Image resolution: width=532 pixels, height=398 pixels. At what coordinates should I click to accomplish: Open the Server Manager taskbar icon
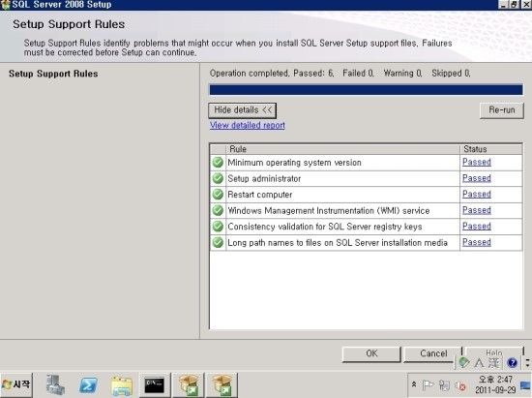click(55, 384)
